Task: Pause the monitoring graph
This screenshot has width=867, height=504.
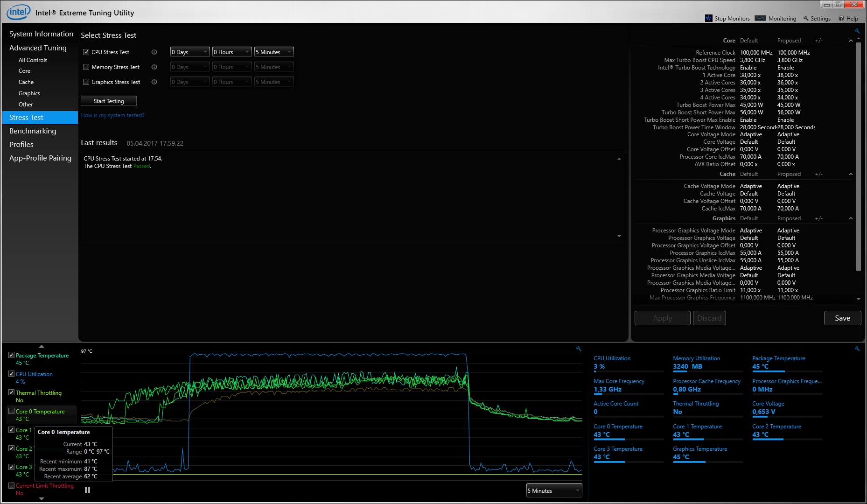Action: pyautogui.click(x=87, y=490)
